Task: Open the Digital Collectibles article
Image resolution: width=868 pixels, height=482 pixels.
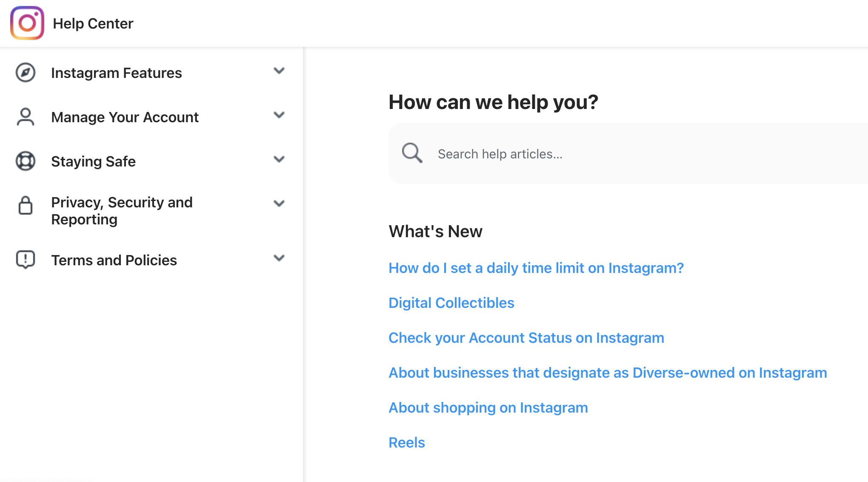Action: [x=451, y=303]
